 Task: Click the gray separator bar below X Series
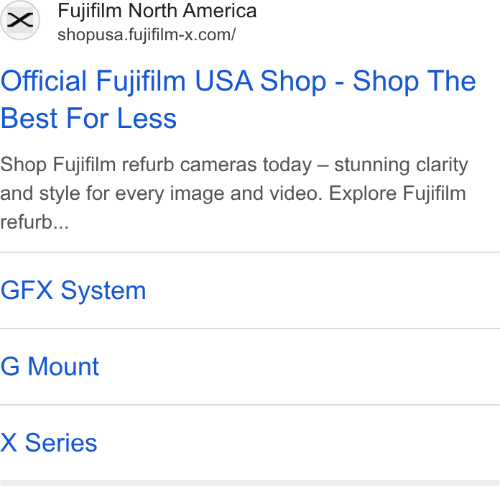[250, 483]
